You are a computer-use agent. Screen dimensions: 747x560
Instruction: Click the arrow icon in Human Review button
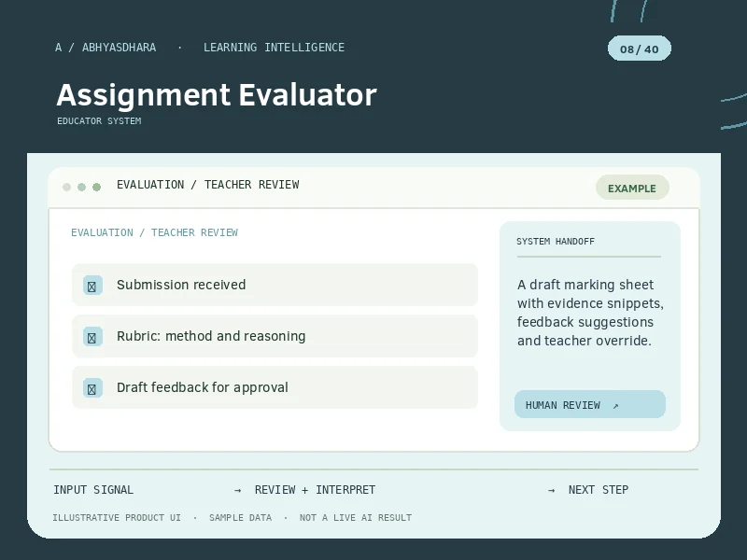[x=615, y=406]
